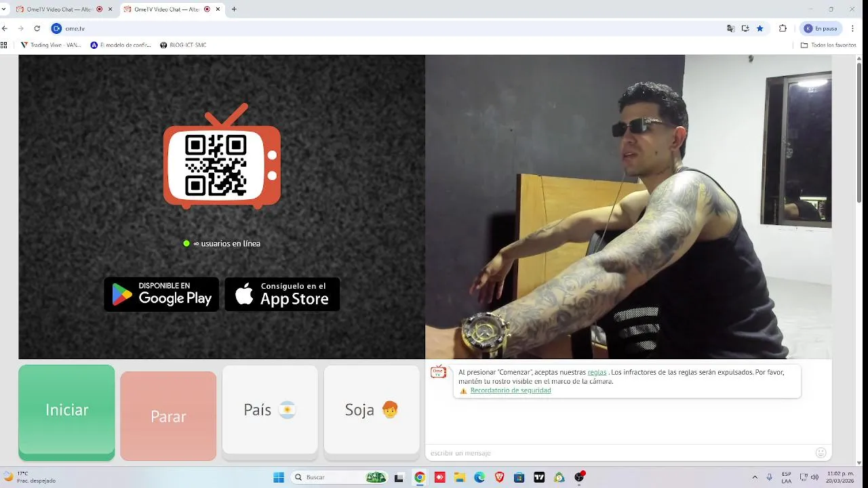The width and height of the screenshot is (868, 488).
Task: Click the page scrollbar down arrow
Action: pyautogui.click(x=859, y=462)
